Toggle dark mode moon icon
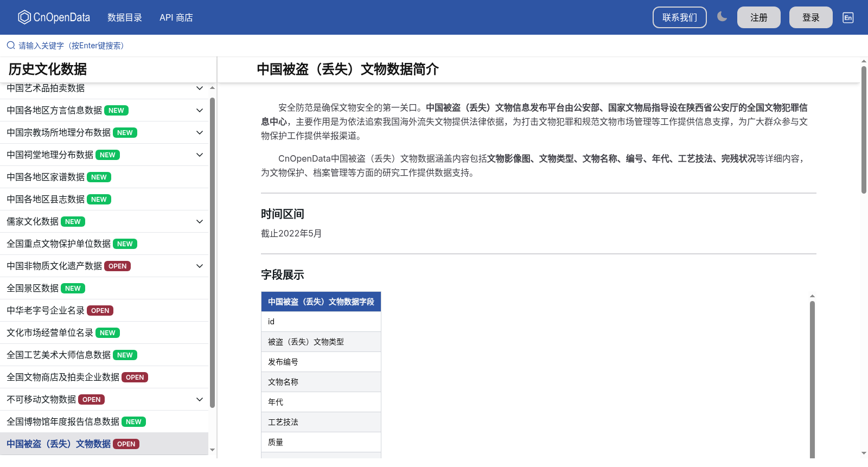The image size is (868, 467). coord(722,17)
